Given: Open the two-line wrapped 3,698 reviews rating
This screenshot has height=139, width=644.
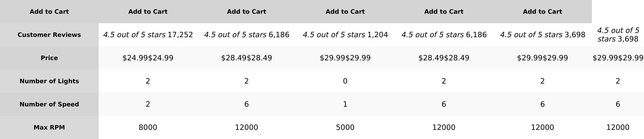Looking at the screenshot, I should [618, 35].
